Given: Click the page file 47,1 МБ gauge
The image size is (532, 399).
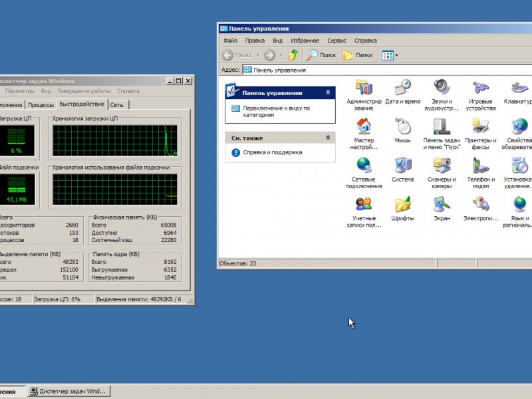Looking at the screenshot, I should 17,190.
